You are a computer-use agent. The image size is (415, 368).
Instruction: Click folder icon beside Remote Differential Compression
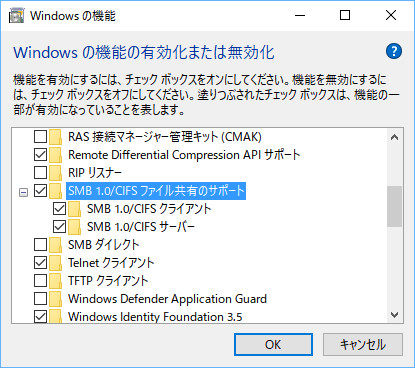56,155
